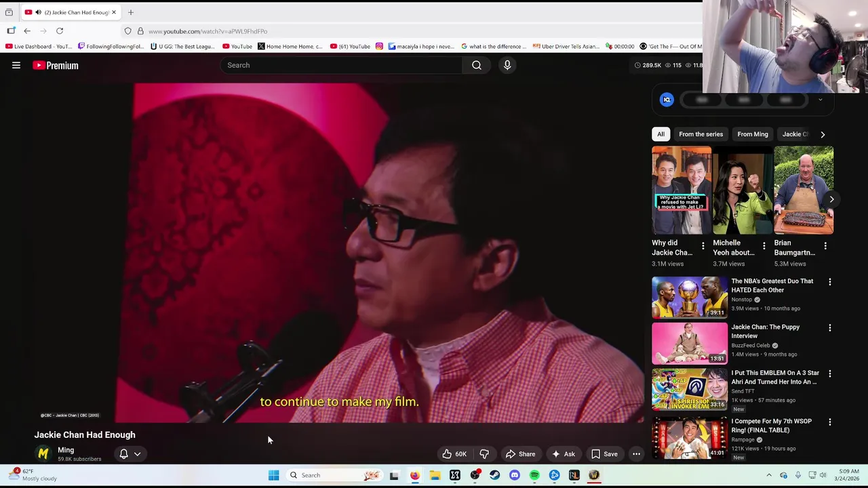Image resolution: width=868 pixels, height=488 pixels.
Task: Open Michelle Yeoh Short thumbnail
Action: click(743, 190)
